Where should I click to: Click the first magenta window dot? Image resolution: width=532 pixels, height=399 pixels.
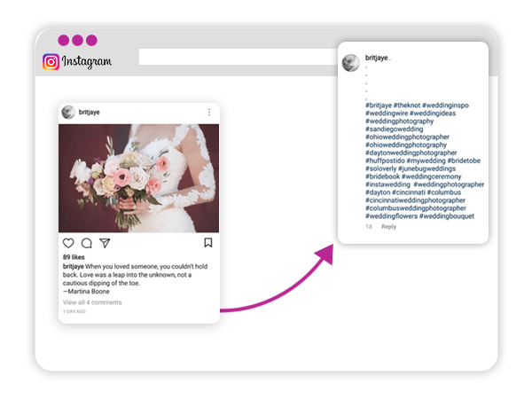(64, 40)
